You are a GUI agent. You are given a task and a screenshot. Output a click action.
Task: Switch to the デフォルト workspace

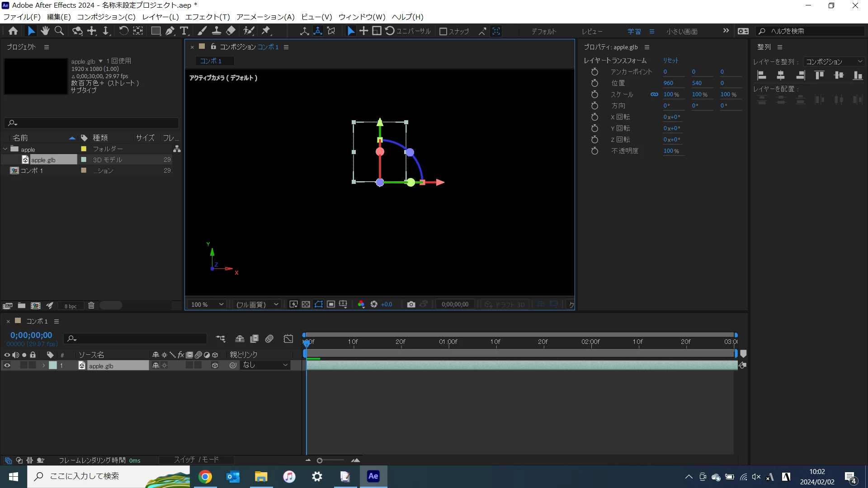coord(543,31)
